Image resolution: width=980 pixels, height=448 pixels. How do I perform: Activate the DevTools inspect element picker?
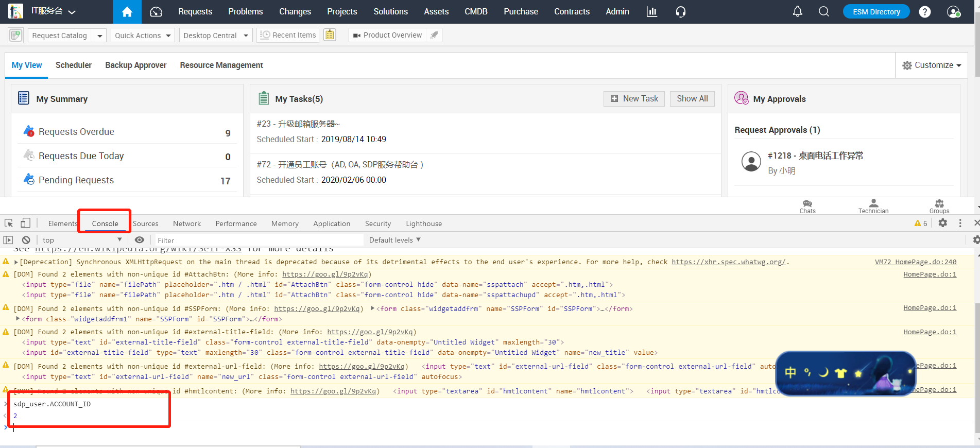click(9, 223)
